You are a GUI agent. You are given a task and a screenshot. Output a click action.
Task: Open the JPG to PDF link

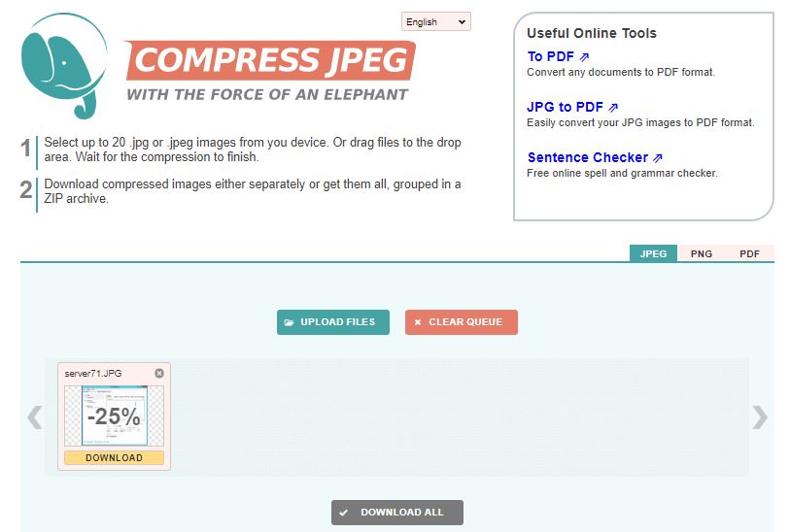572,107
